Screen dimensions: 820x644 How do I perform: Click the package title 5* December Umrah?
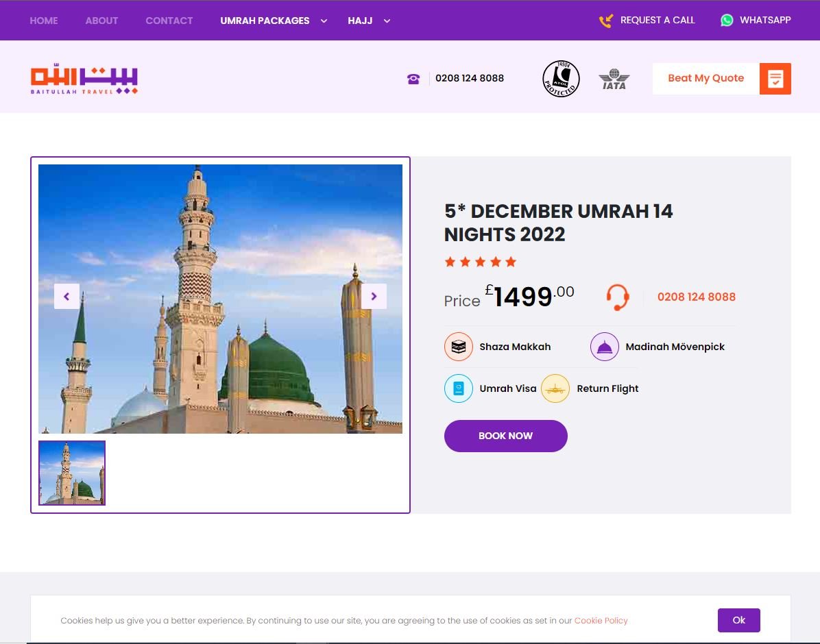pyautogui.click(x=558, y=223)
